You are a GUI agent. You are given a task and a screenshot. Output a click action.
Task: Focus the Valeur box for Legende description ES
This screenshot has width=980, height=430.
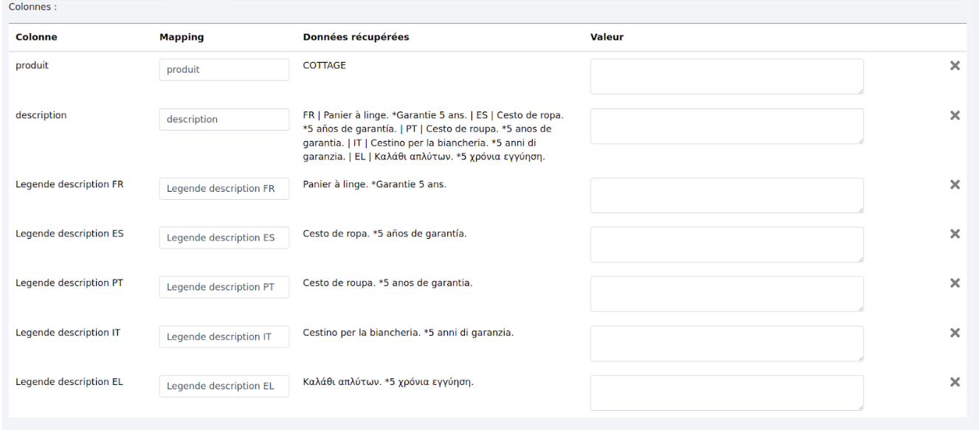pos(726,245)
